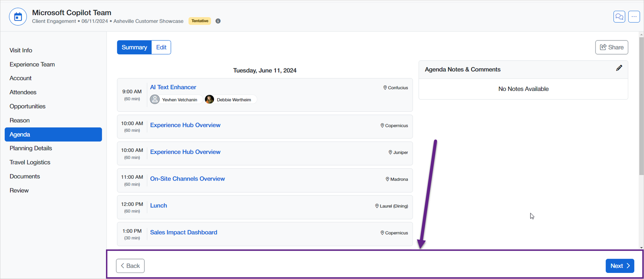Click the No Notes Available text
The width and height of the screenshot is (644, 279).
[x=523, y=89]
